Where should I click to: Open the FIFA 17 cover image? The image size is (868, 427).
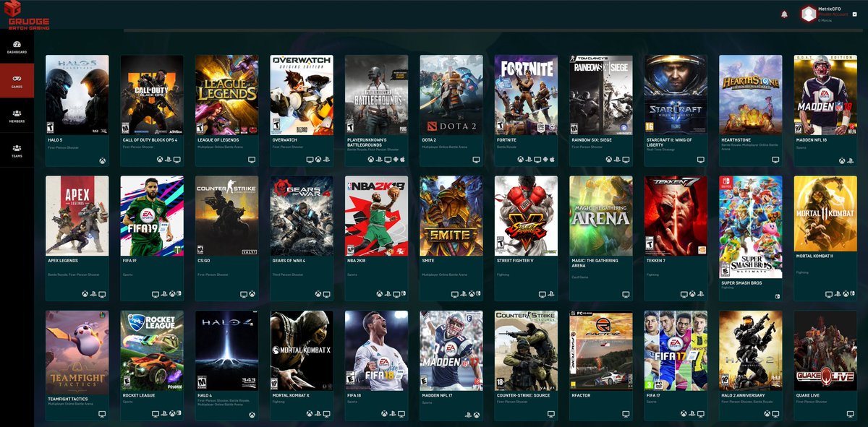click(676, 350)
